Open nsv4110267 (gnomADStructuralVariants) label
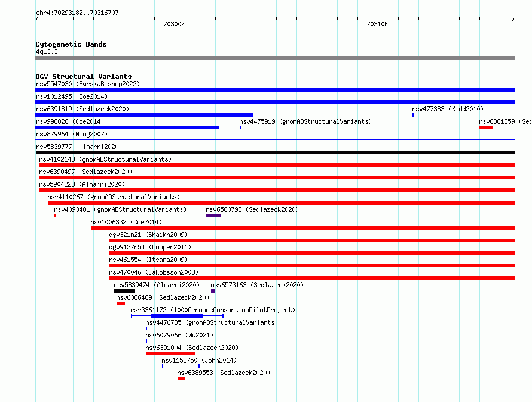This screenshot has height=402, width=532. 114,197
